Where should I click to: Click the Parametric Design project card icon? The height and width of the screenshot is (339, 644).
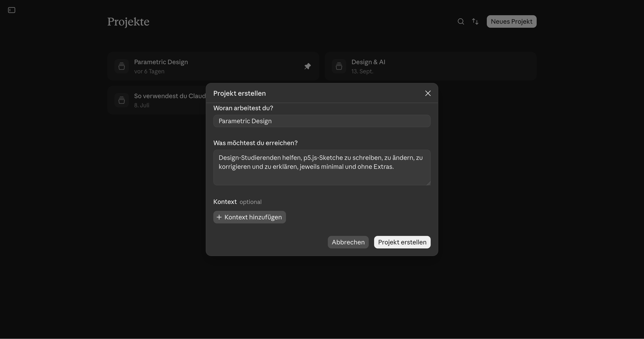click(x=121, y=66)
